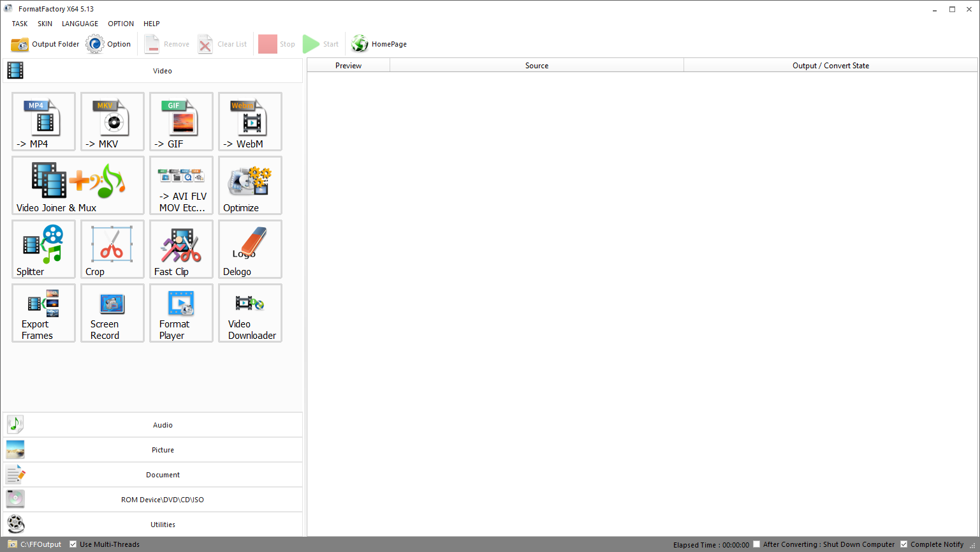This screenshot has height=552, width=980.
Task: Launch the Splitter tool
Action: [x=43, y=249]
